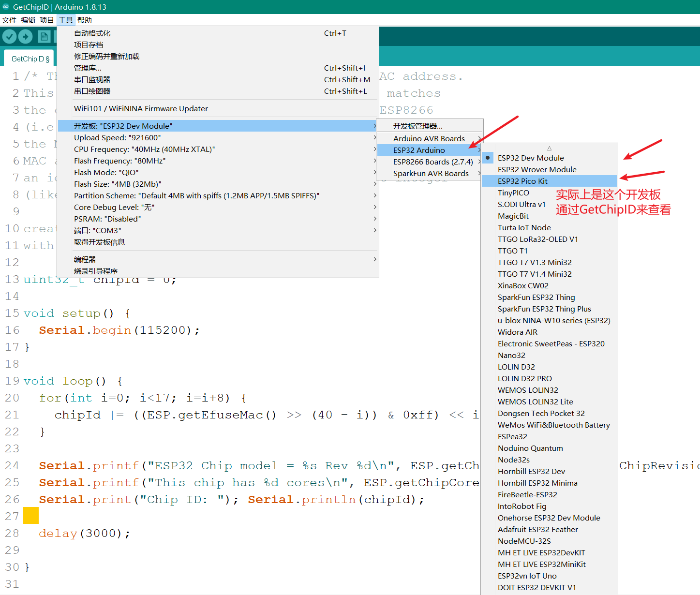Select TinyPICO board
The width and height of the screenshot is (700, 595).
pyautogui.click(x=549, y=193)
